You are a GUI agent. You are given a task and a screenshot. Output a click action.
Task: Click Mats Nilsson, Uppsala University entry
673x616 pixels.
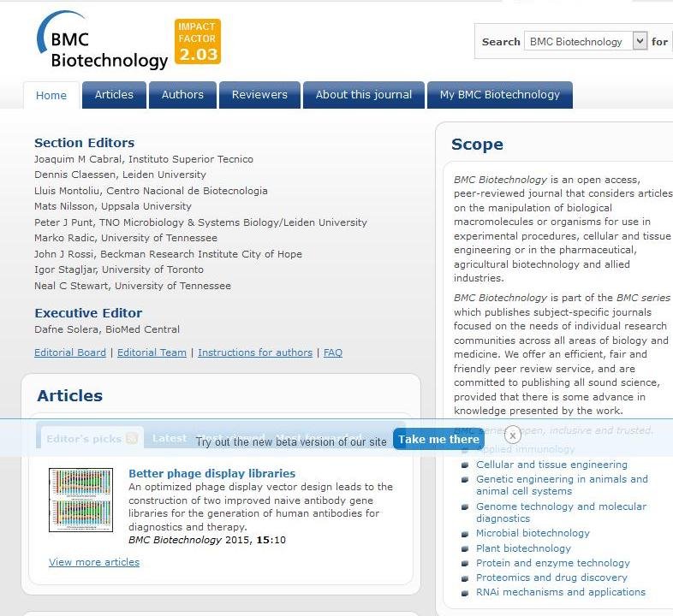click(113, 206)
